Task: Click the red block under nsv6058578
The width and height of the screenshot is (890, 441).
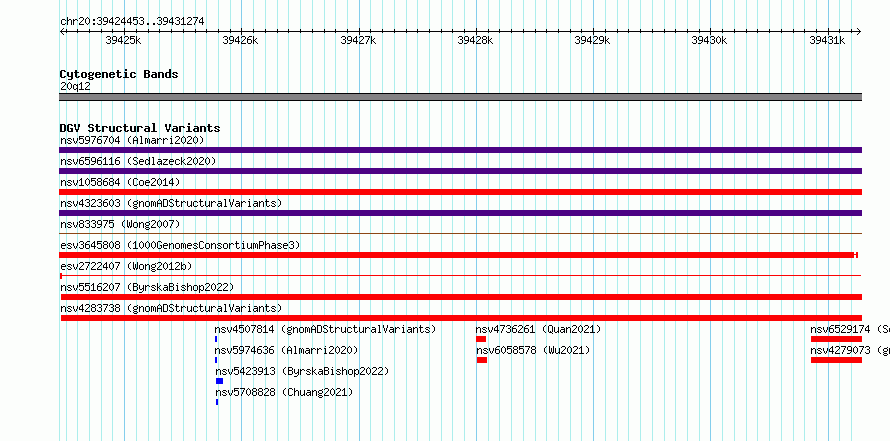Action: coord(482,360)
